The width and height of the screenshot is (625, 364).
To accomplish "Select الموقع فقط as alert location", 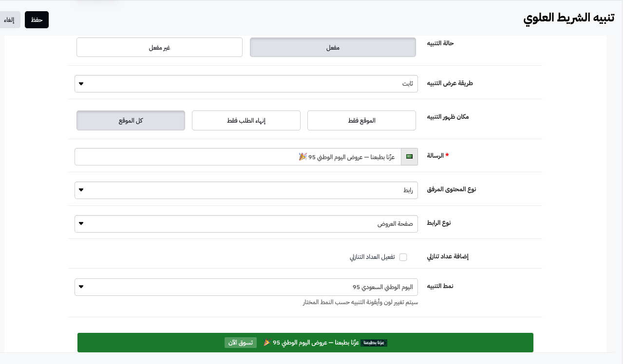I will click(x=361, y=121).
